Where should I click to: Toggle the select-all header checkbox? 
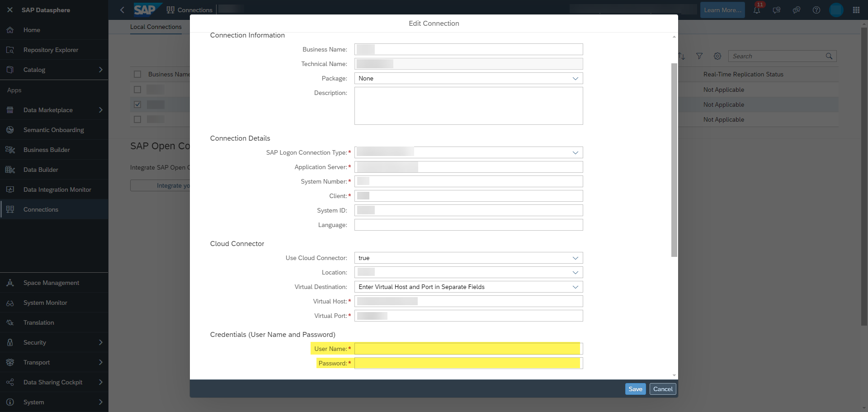pyautogui.click(x=137, y=74)
